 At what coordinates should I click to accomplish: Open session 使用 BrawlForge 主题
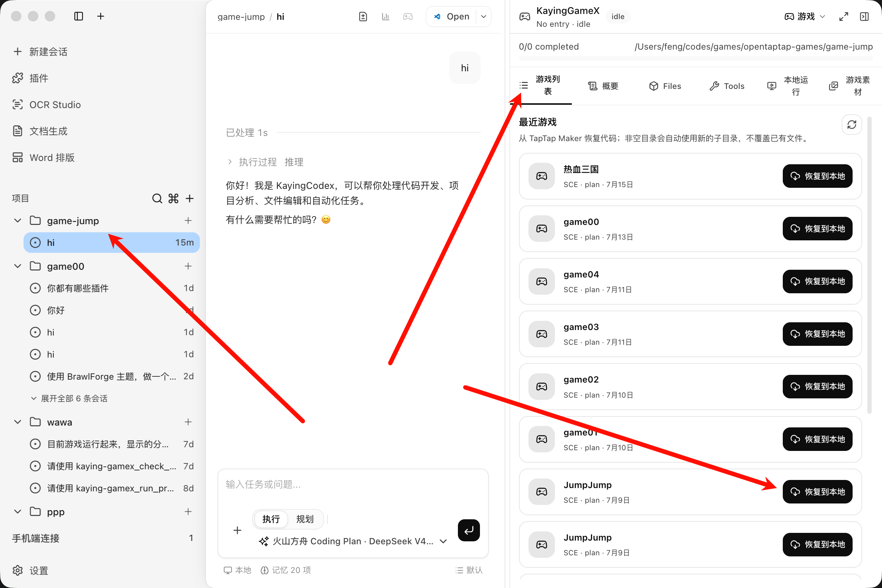coord(112,376)
